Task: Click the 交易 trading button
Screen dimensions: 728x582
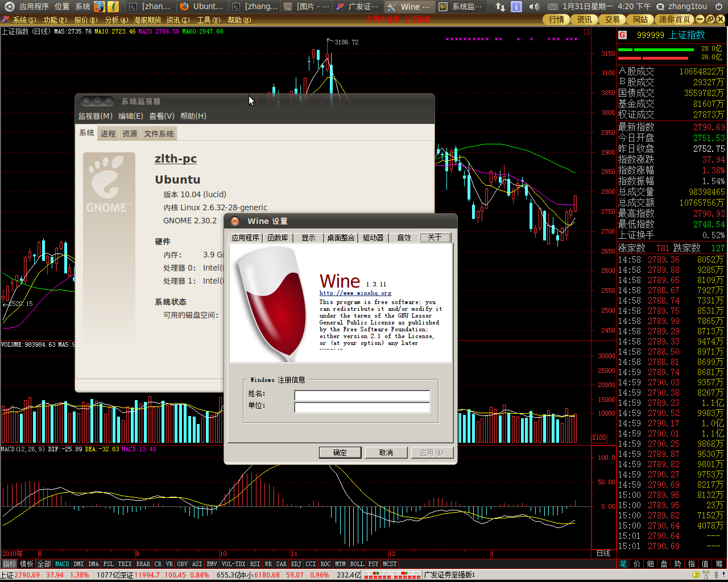Action: (x=613, y=19)
